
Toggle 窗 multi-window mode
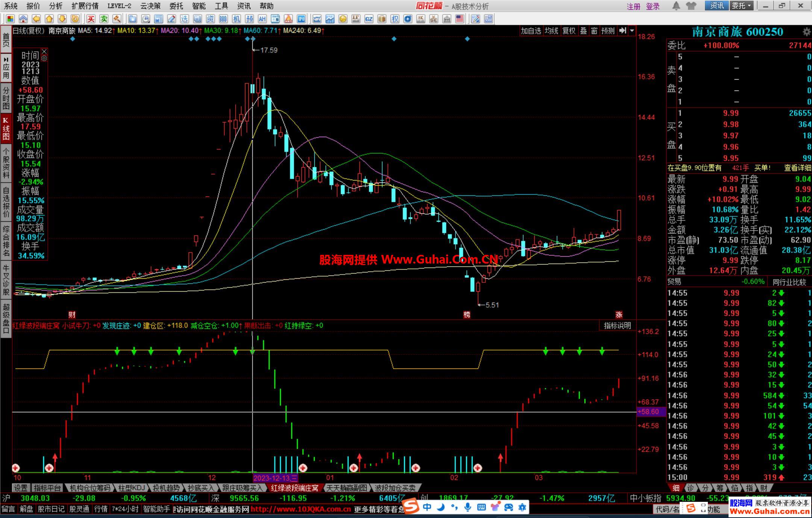click(594, 31)
